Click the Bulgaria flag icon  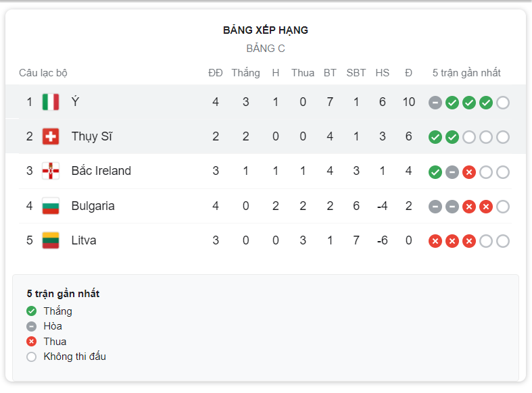click(x=51, y=206)
